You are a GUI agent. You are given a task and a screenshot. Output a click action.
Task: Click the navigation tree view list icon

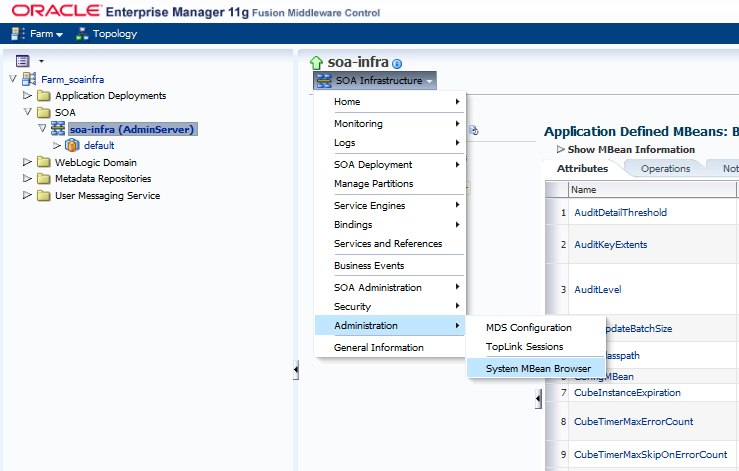22,61
